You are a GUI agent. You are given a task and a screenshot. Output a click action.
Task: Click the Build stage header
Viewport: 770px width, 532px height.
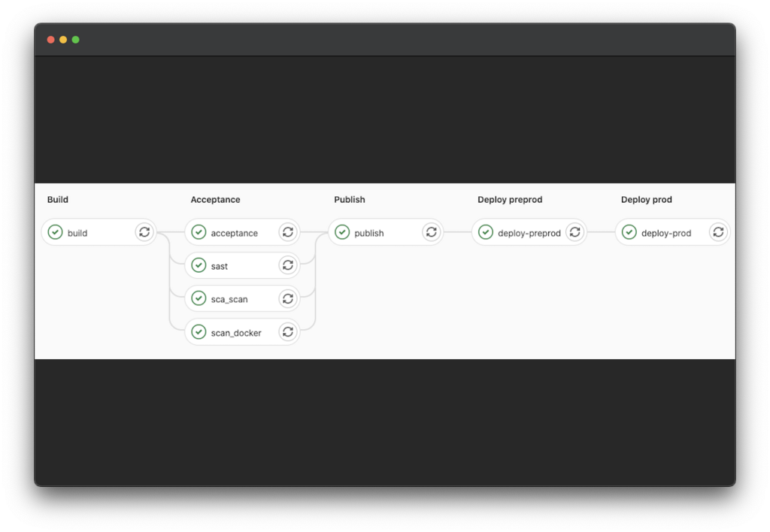click(58, 199)
